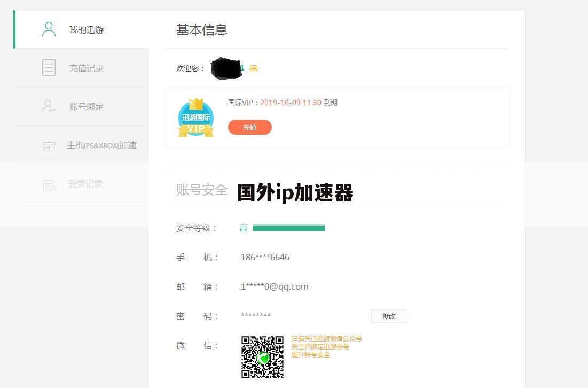
Task: Click the console icon beside 主机加速
Action: [49, 146]
